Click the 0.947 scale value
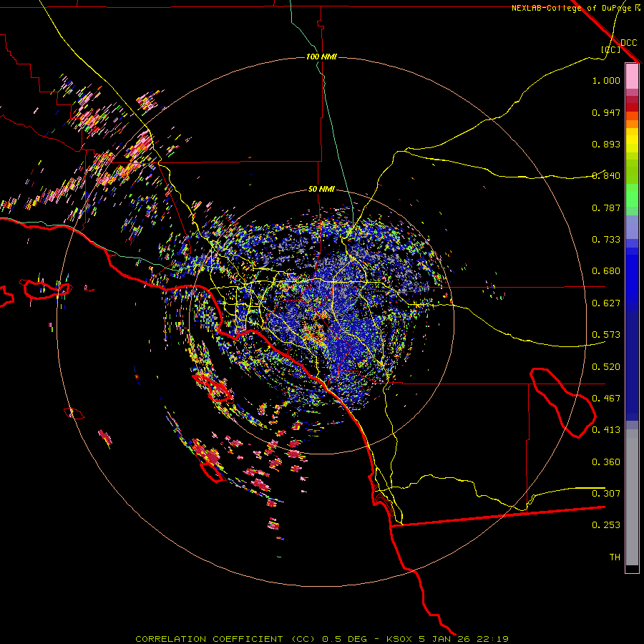 coord(606,112)
